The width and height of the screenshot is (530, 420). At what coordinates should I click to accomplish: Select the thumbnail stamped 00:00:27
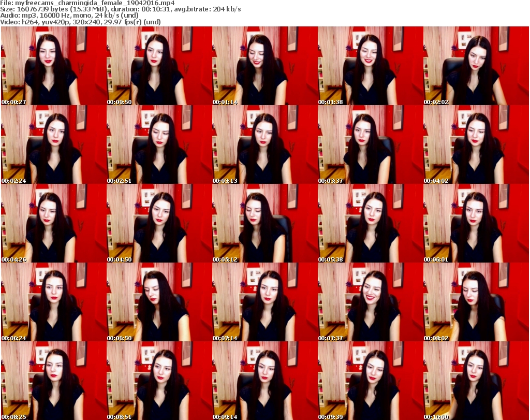pos(54,66)
